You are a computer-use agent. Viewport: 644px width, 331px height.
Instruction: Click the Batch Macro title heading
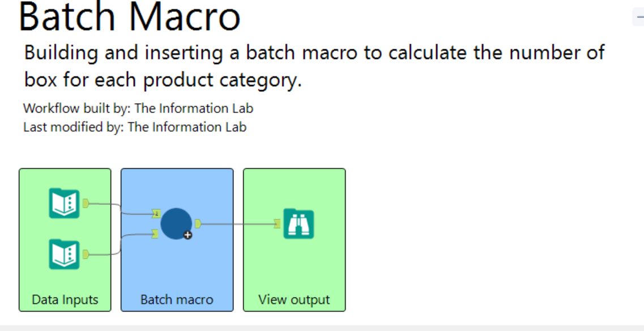click(x=129, y=16)
